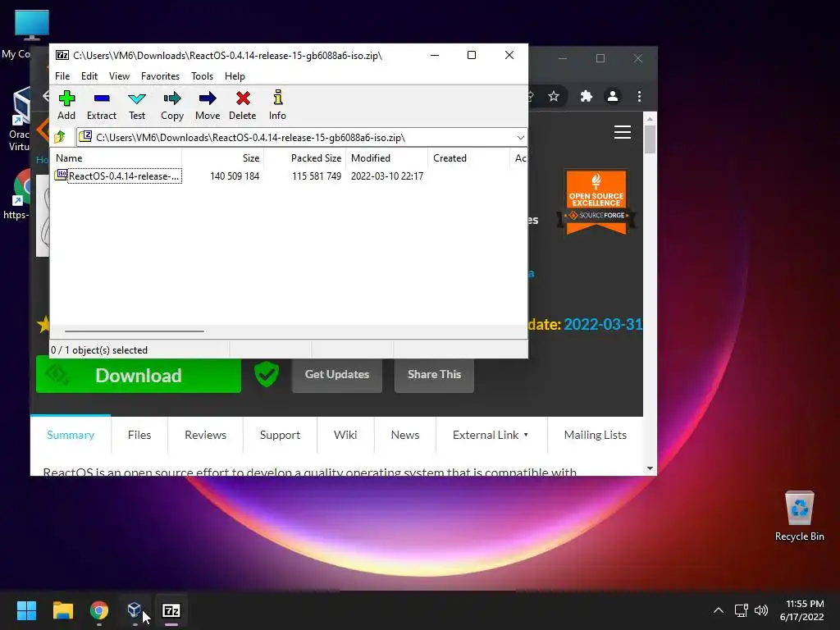Screen dimensions: 840x630
Task: Open Chrome extensions puzzle icon
Action: click(x=587, y=97)
